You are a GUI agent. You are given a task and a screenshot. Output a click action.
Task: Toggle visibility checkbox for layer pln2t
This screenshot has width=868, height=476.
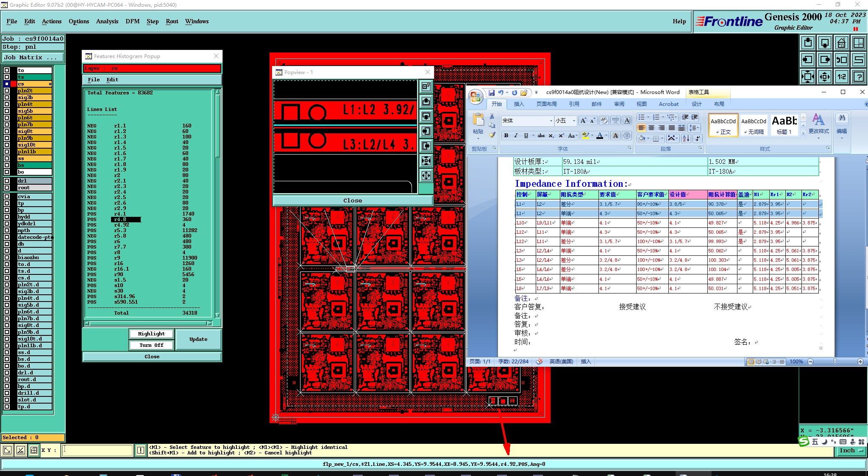click(7, 91)
